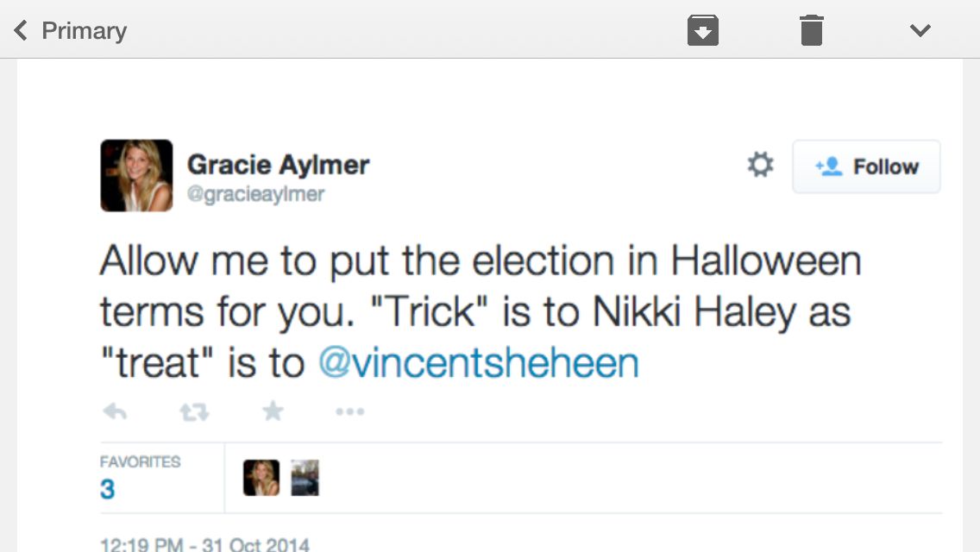
Task: Open the second favoriter's avatar
Action: point(305,478)
